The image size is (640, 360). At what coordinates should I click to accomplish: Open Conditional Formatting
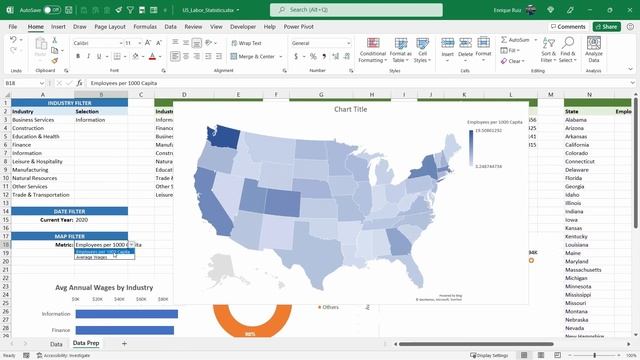coord(373,50)
